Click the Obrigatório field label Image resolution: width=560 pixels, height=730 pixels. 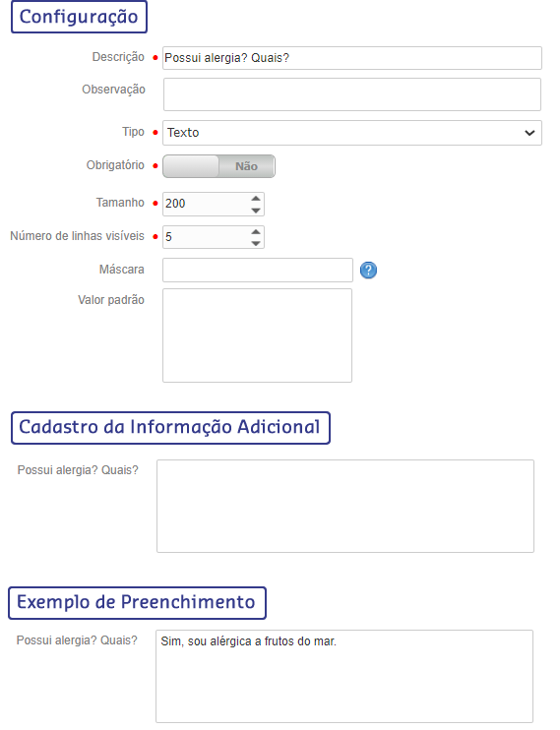click(x=115, y=165)
